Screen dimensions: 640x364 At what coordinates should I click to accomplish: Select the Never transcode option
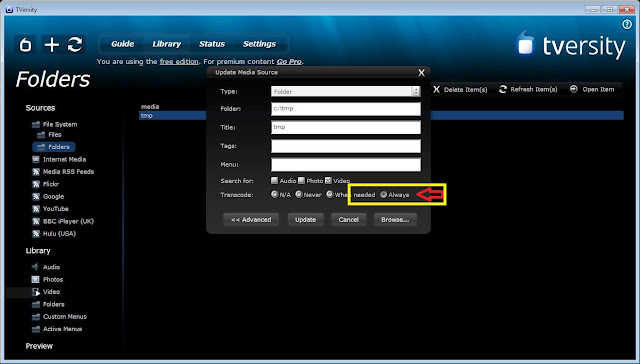pyautogui.click(x=299, y=195)
